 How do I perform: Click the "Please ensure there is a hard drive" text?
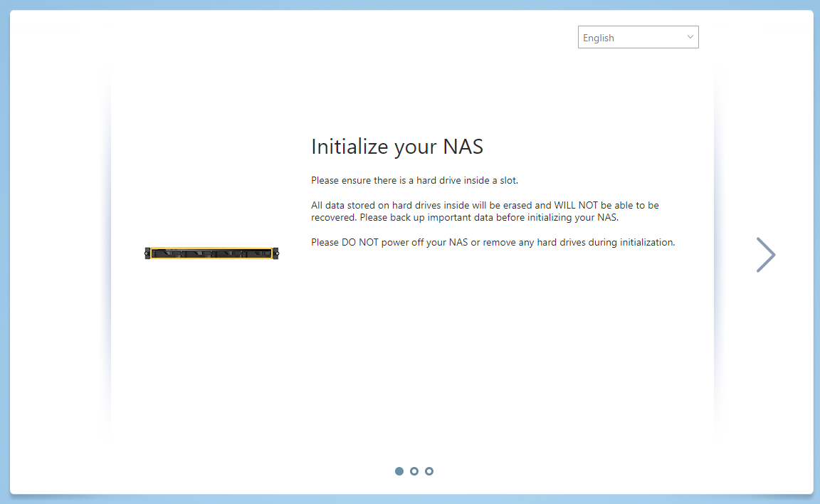click(x=414, y=180)
